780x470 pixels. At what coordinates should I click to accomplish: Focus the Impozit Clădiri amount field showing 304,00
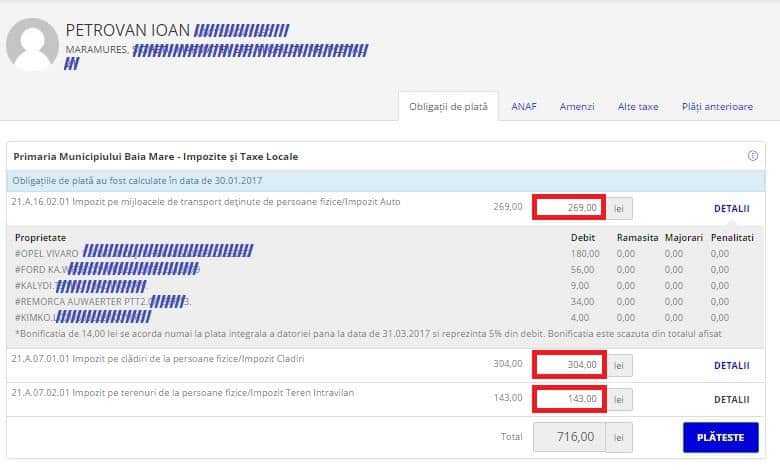[x=570, y=365]
